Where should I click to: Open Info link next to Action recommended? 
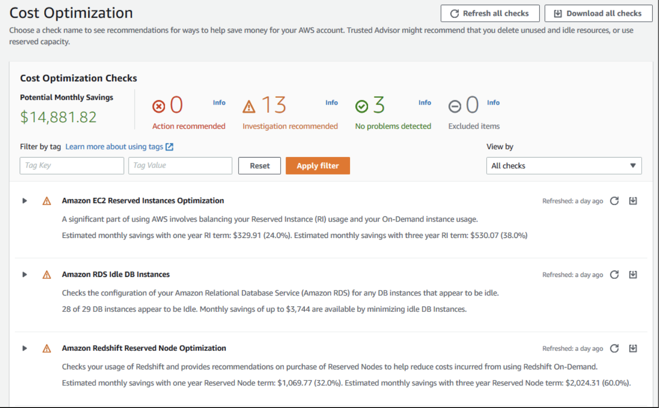pyautogui.click(x=219, y=103)
